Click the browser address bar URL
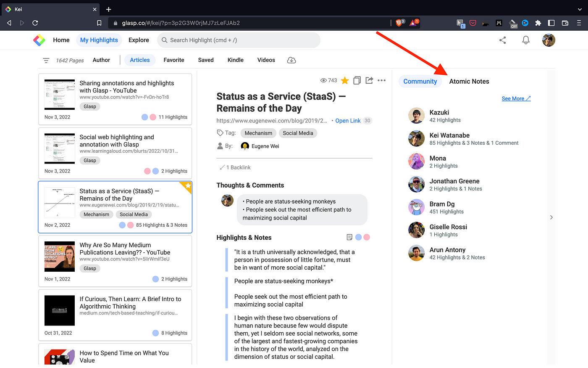 [x=181, y=23]
